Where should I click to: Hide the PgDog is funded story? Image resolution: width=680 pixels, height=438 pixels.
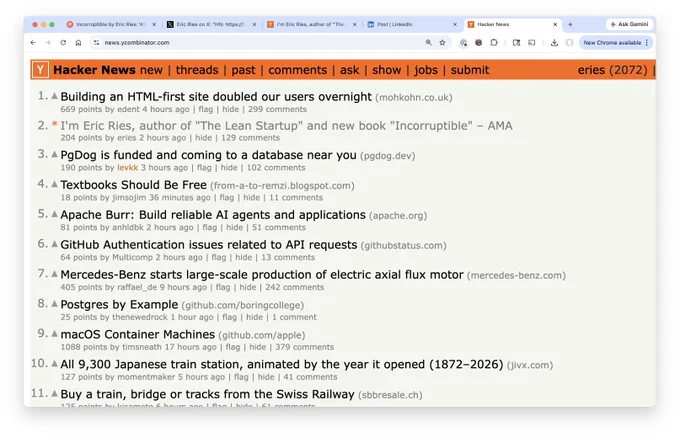(229, 168)
